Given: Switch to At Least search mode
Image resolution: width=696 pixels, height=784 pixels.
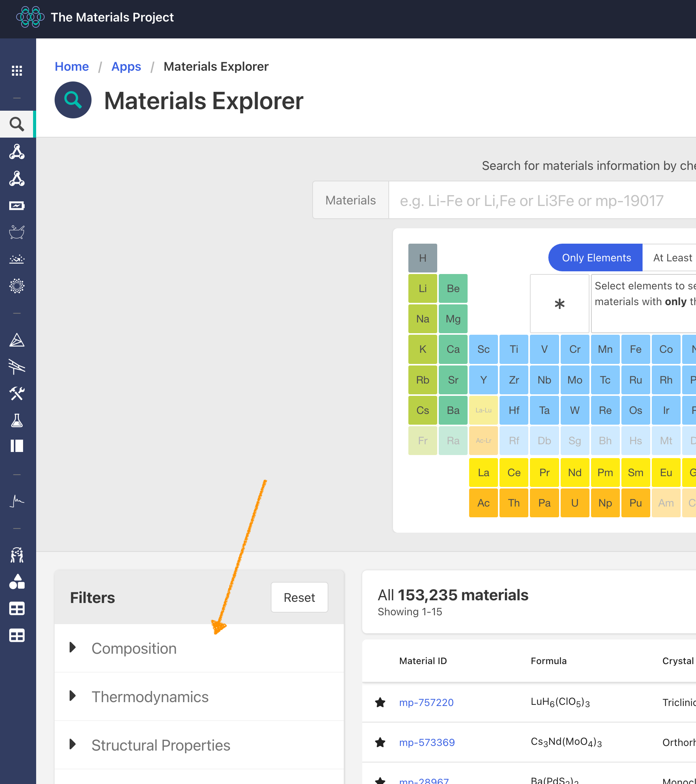Looking at the screenshot, I should click(672, 257).
